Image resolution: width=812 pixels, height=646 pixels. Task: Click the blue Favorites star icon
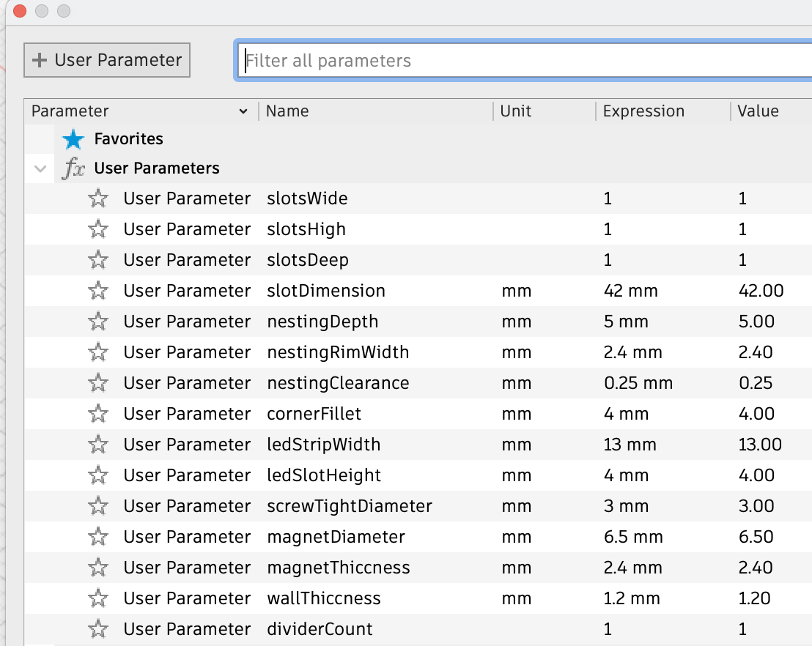click(73, 139)
